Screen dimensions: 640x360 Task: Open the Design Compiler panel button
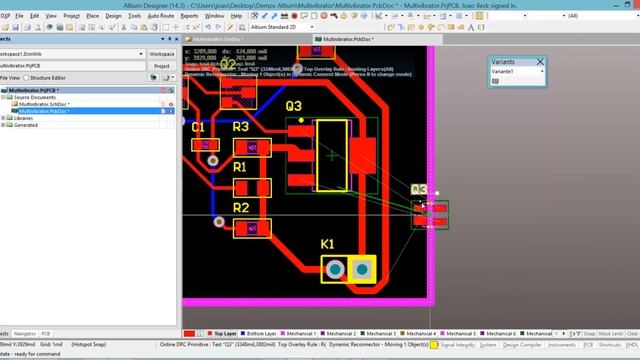coord(522,345)
